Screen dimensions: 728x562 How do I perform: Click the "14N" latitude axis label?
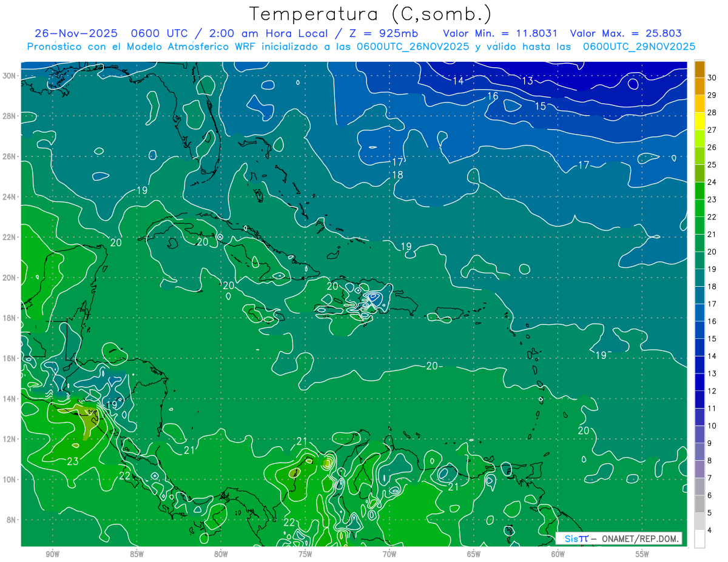click(10, 399)
